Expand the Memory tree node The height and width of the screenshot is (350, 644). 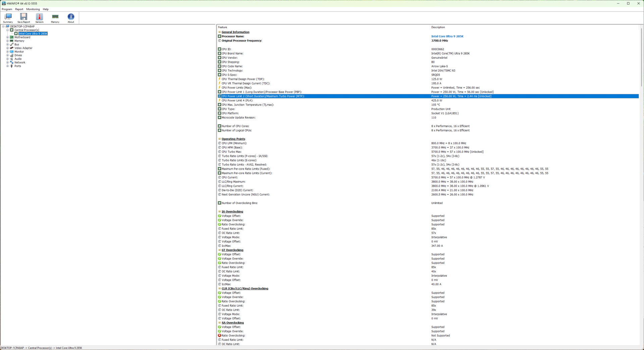(7, 41)
